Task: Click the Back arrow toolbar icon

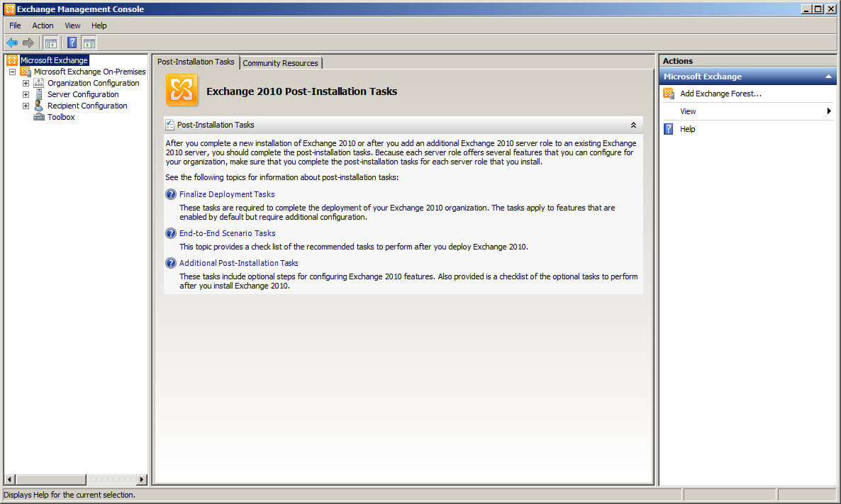Action: (x=12, y=43)
